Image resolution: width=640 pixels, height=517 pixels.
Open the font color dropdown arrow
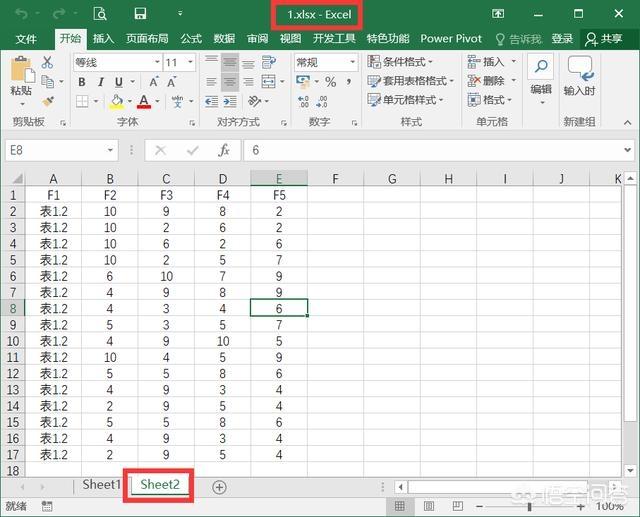158,101
